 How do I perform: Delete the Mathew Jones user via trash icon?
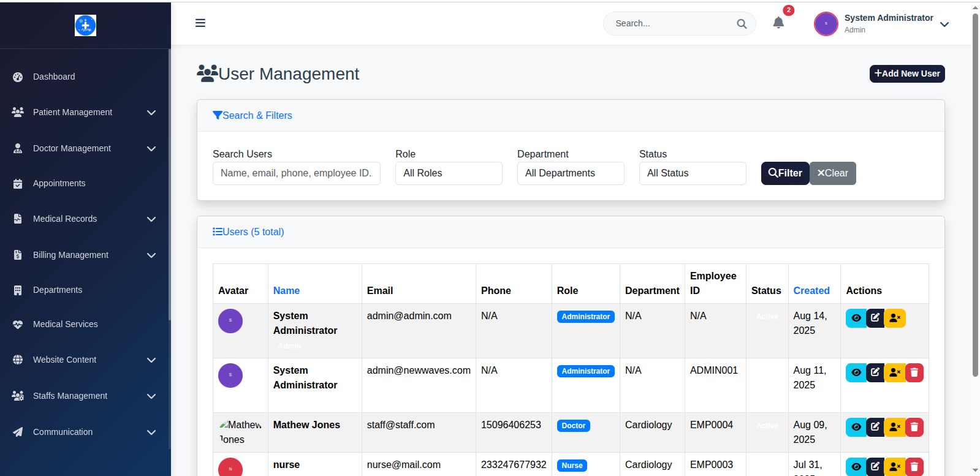tap(914, 427)
